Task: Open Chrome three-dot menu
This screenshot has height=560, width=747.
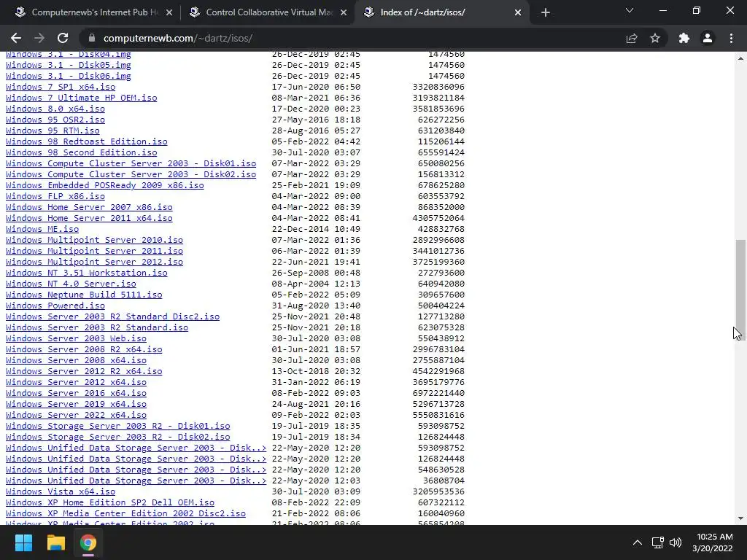Action: (731, 38)
